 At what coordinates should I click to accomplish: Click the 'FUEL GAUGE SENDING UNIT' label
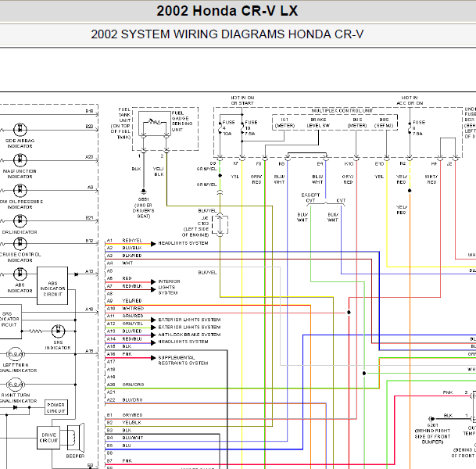coord(182,121)
